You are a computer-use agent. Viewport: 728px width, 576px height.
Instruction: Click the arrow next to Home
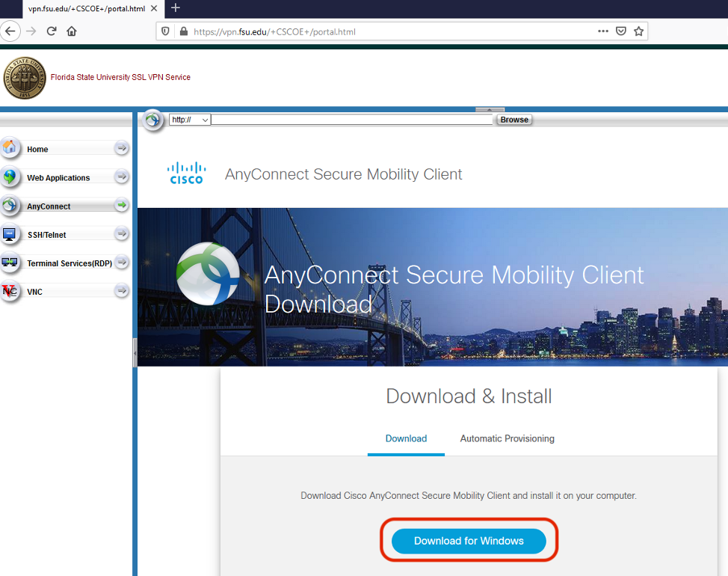click(x=122, y=148)
